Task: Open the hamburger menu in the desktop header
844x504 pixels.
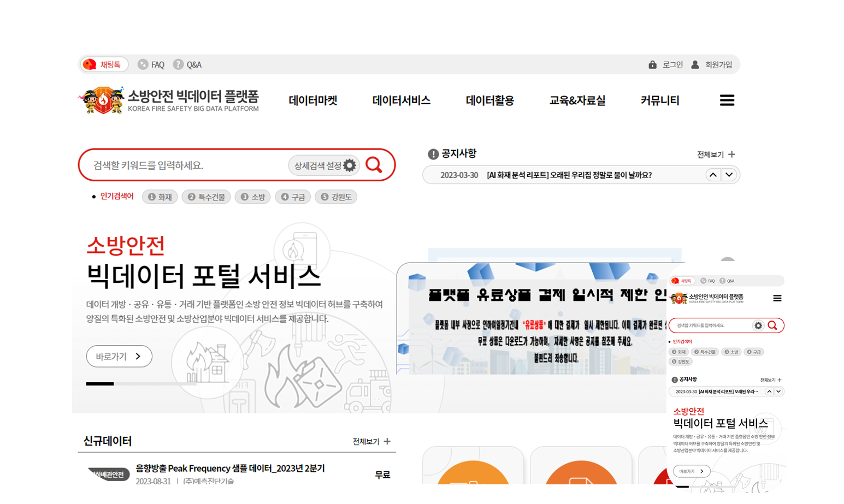Action: pyautogui.click(x=727, y=100)
